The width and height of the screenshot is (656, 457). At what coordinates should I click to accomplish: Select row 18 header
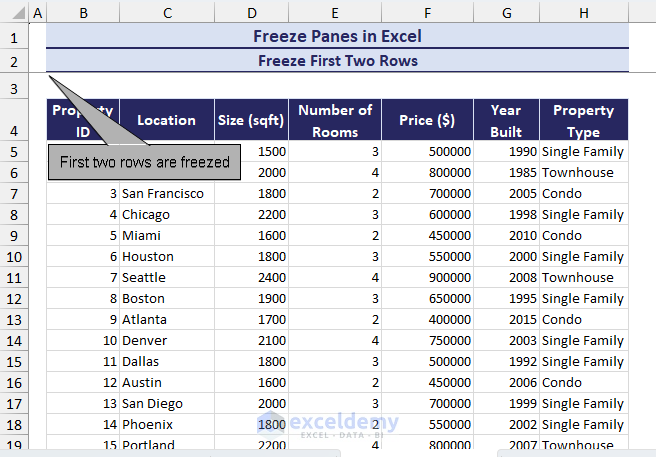point(14,425)
